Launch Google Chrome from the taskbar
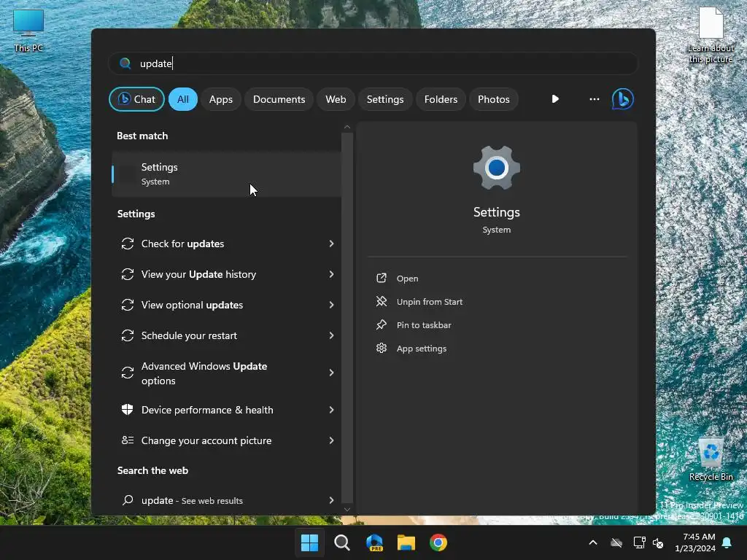747x560 pixels. (438, 542)
